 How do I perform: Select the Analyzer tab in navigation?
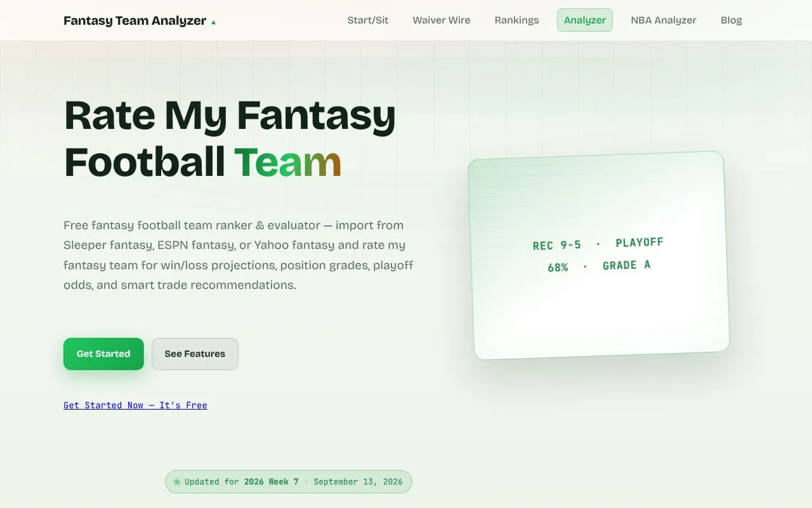point(585,20)
